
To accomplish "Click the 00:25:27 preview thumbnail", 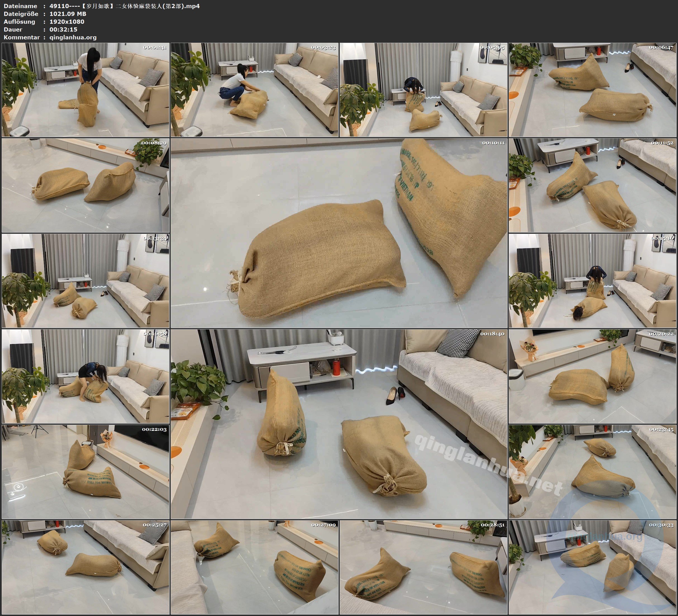I will click(85, 567).
